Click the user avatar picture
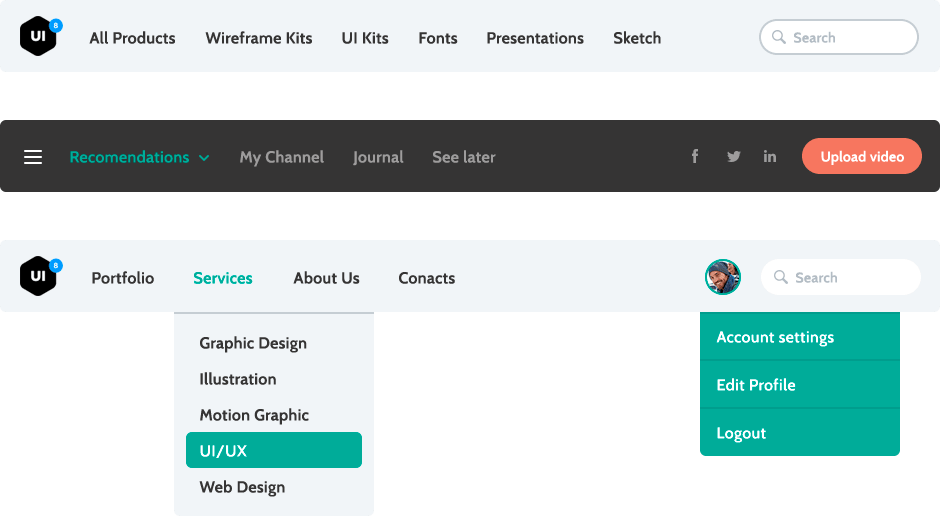The width and height of the screenshot is (940, 516). [722, 277]
